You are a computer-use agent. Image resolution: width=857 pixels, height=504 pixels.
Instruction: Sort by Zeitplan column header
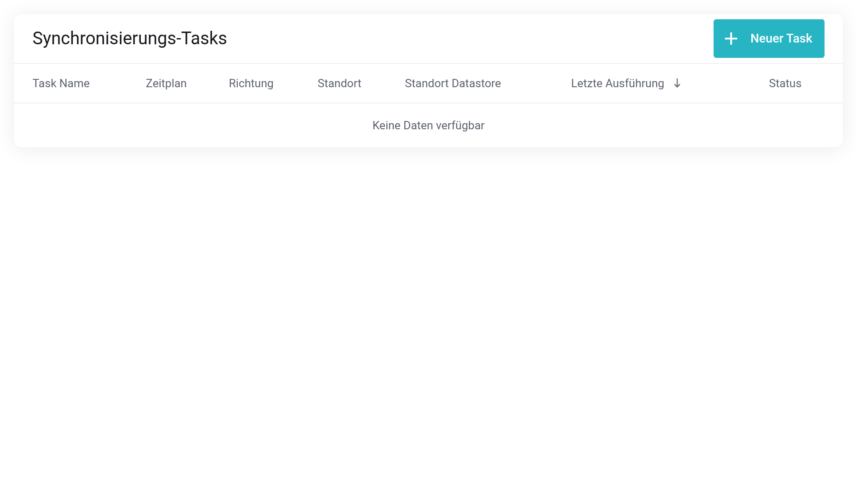166,83
